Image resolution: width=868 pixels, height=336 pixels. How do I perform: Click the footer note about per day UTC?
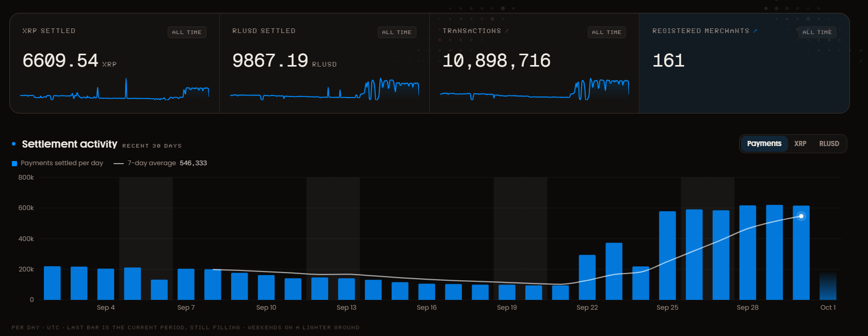[x=186, y=327]
